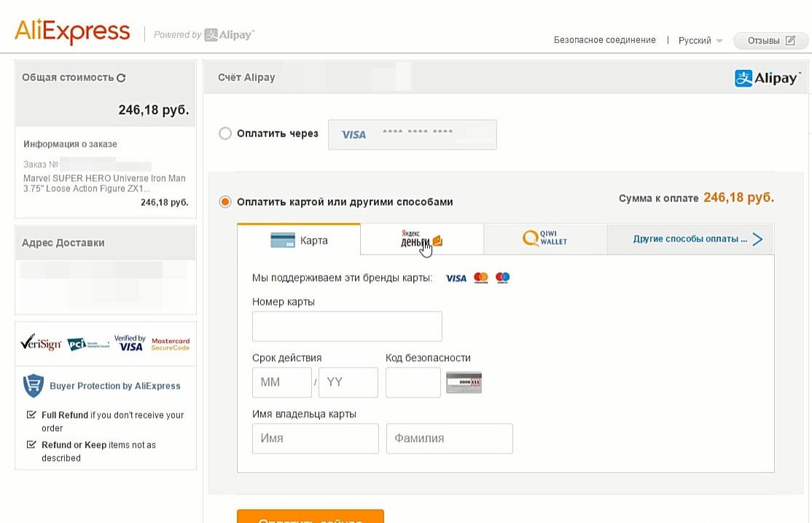812x523 pixels.
Task: Click Buyer Protection by AliExpress link
Action: [x=115, y=386]
